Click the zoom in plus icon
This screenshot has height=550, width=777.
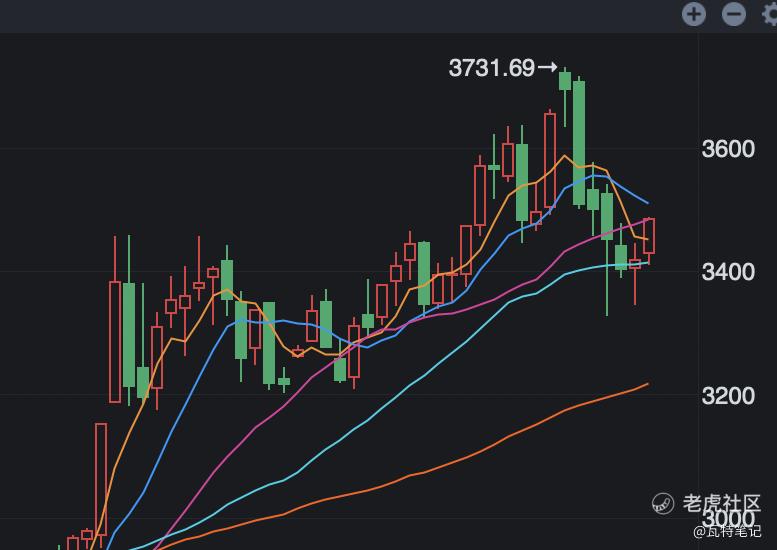click(x=694, y=14)
